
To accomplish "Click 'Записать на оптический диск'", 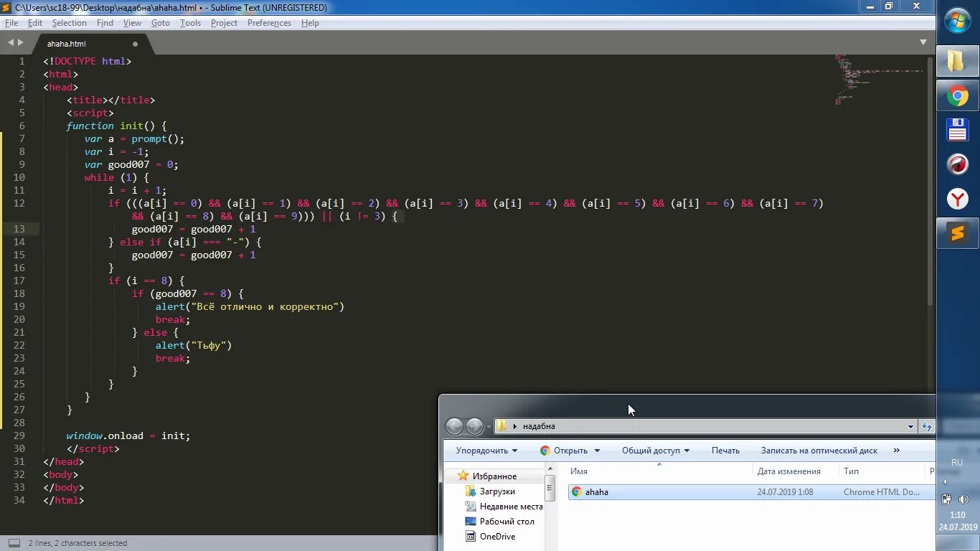I will [819, 451].
